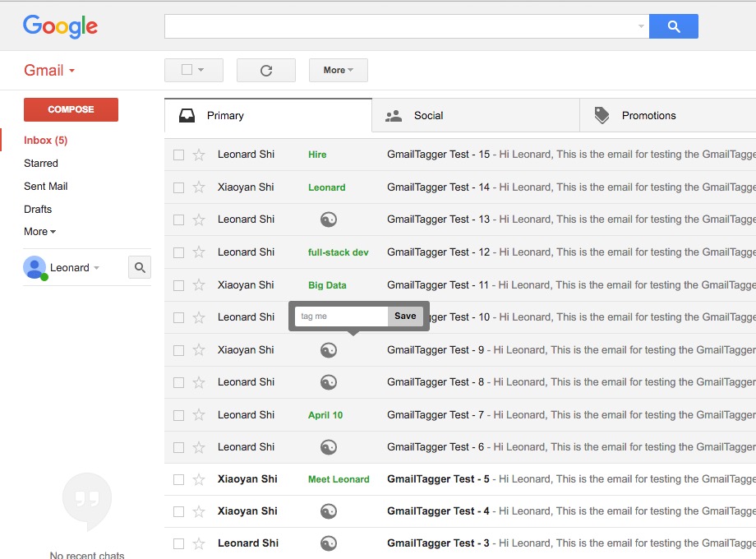Click the Google logo
Screen dimensions: 756x559
tap(60, 26)
